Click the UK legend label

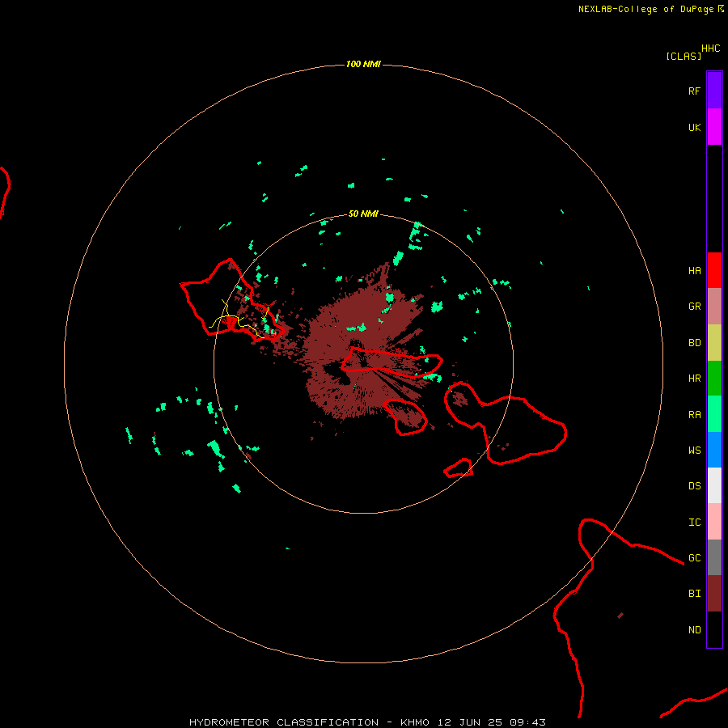[694, 127]
